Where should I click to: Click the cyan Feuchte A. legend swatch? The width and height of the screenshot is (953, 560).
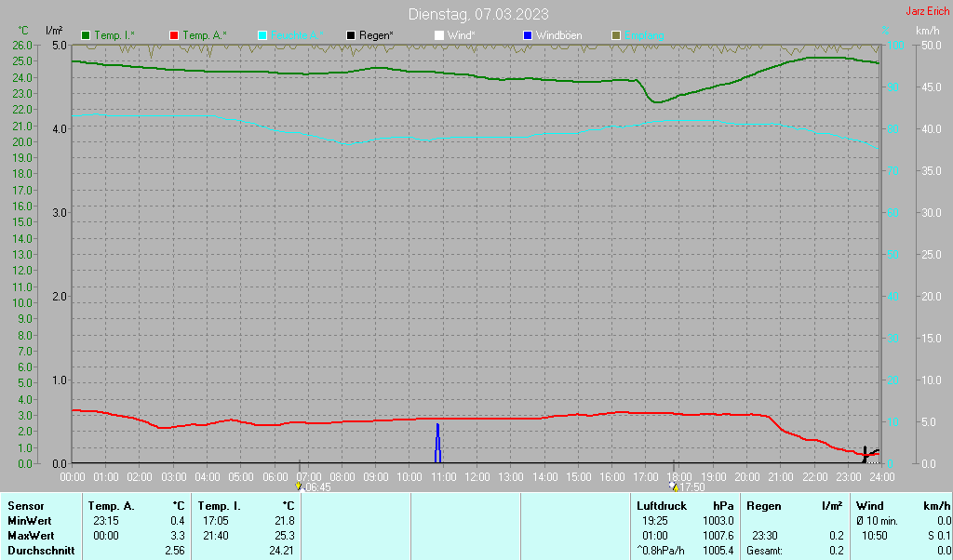[x=262, y=36]
